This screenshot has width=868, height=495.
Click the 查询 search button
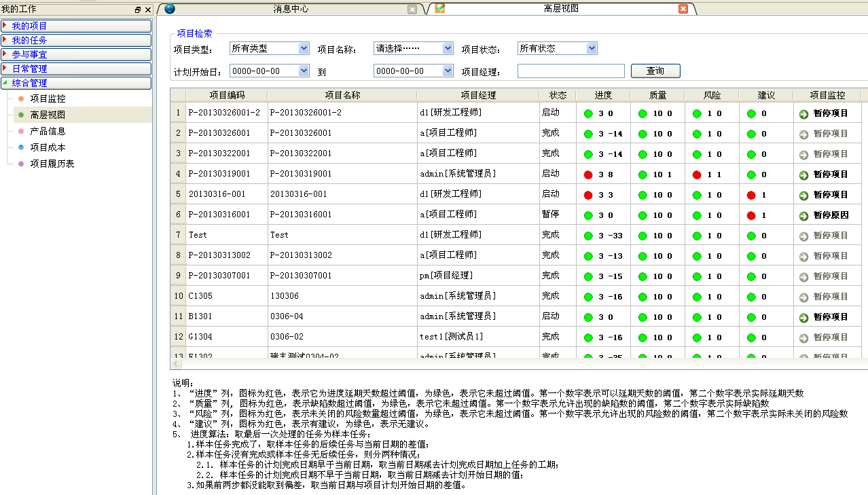pos(655,71)
